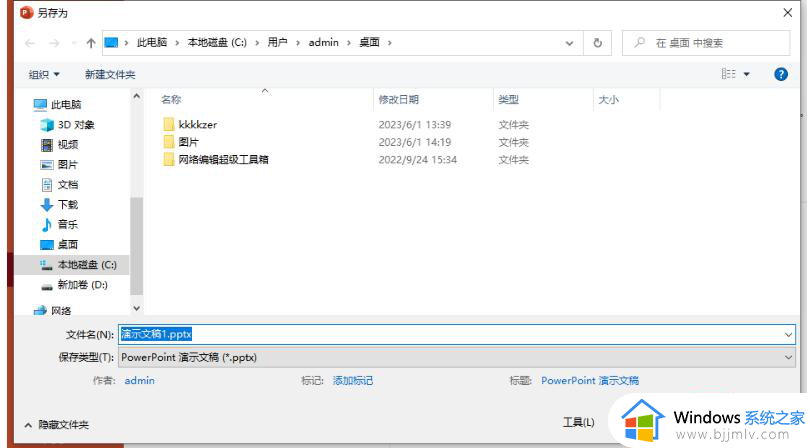Expand the 文件名 dropdown arrow

point(788,335)
